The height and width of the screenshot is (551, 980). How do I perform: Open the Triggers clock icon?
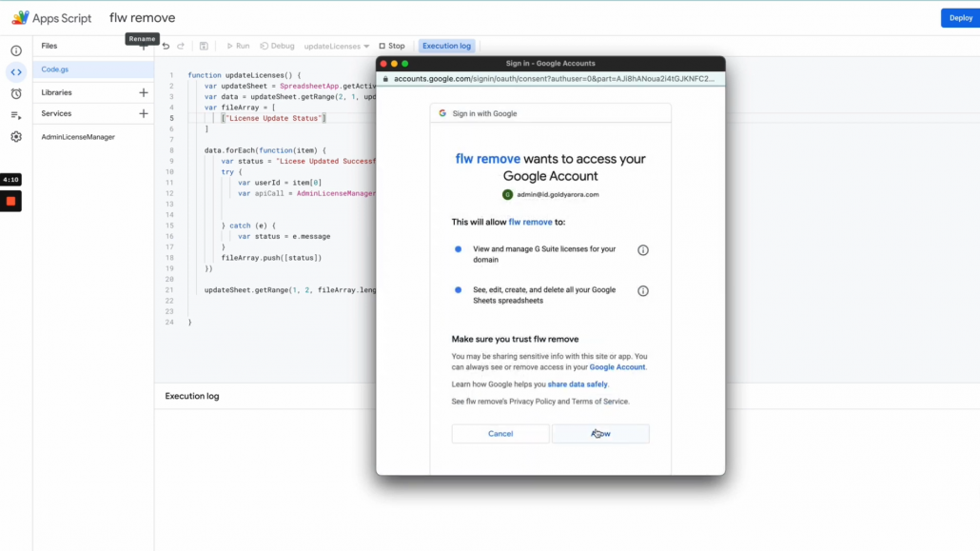click(x=16, y=94)
